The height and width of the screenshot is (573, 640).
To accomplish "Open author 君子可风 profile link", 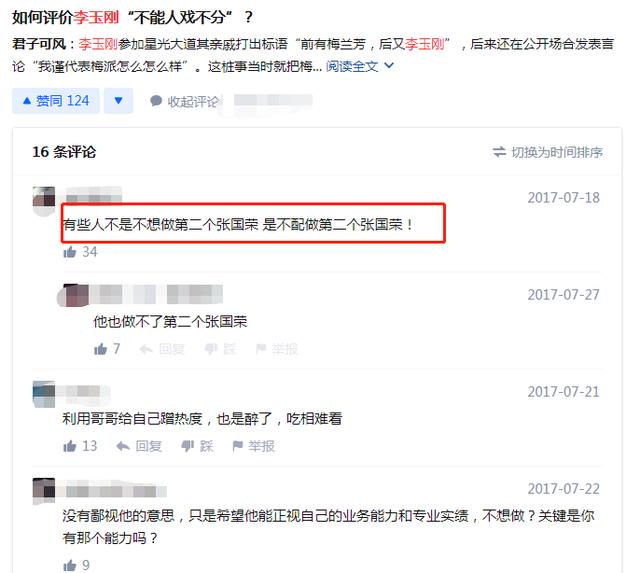I will click(x=39, y=44).
